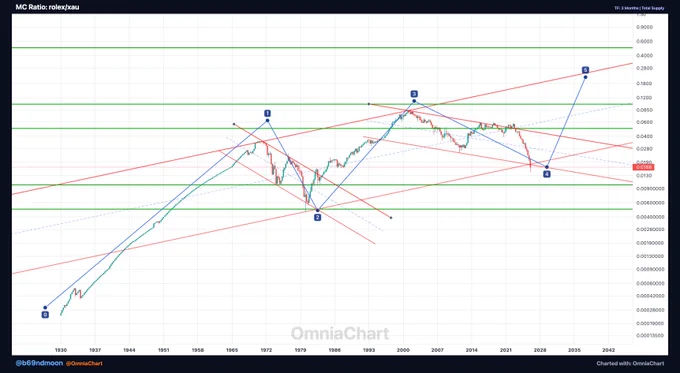680x373 pixels.
Task: Select Elliott wave label 1
Action: pos(268,113)
